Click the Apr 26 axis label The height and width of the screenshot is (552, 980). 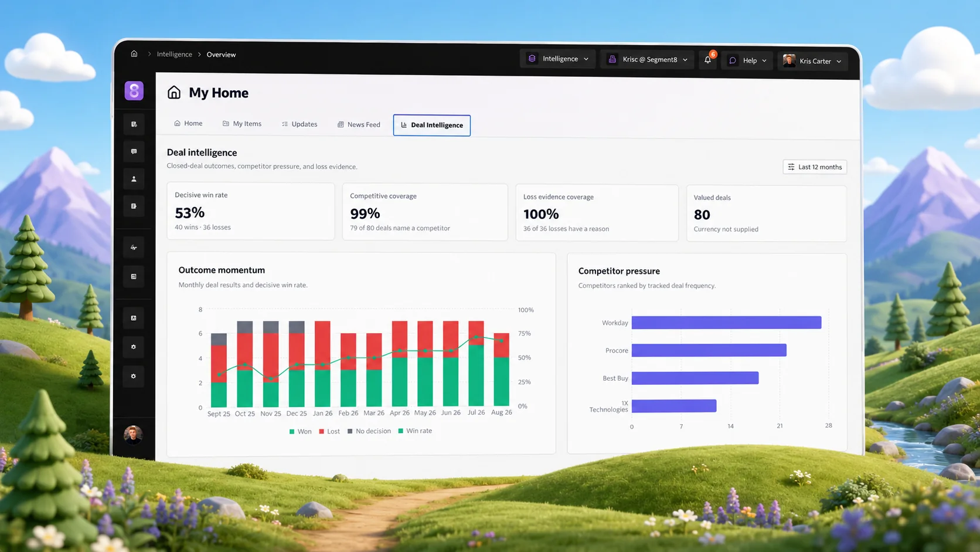(x=400, y=413)
